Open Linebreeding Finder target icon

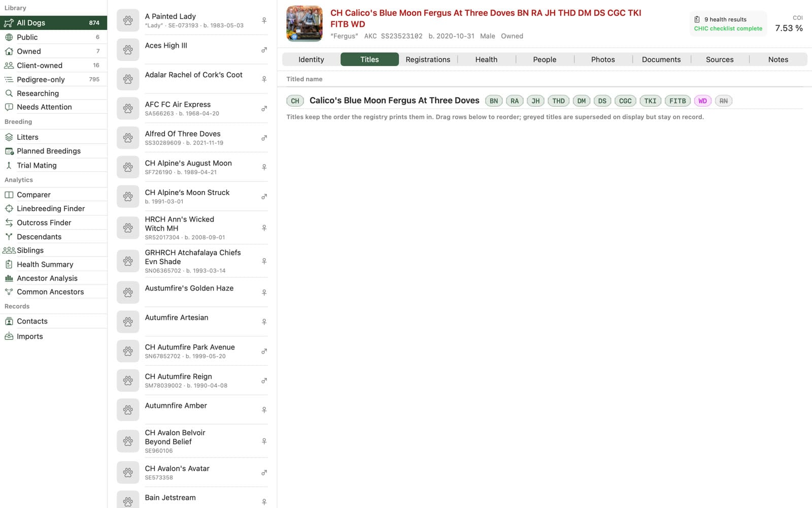[x=9, y=208]
